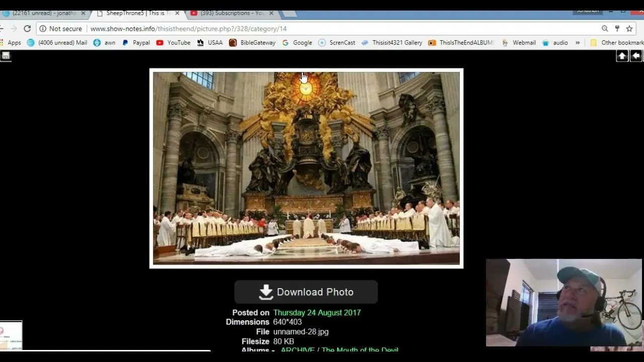Open the ScrenCast bookmark
The height and width of the screenshot is (362, 644).
(x=337, y=43)
